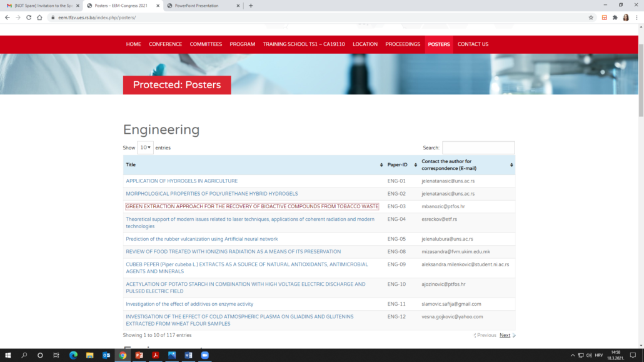Click the table Search input field
The image size is (644, 362).
coord(478,148)
